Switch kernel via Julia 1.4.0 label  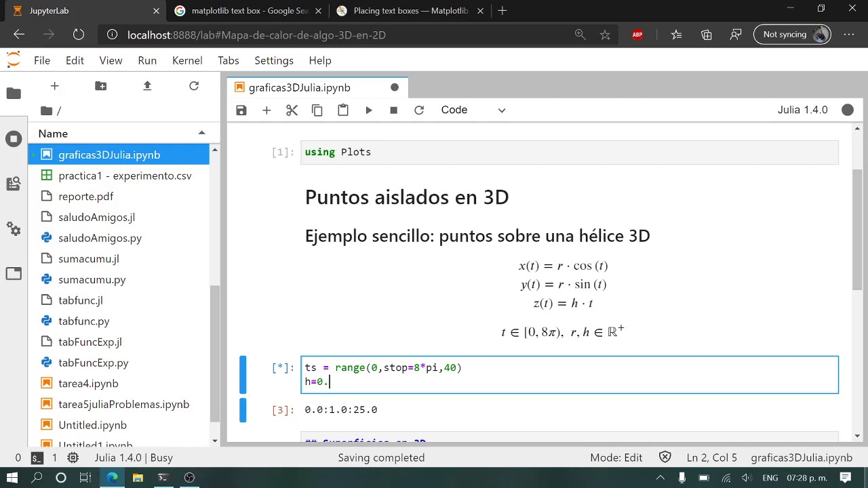802,110
